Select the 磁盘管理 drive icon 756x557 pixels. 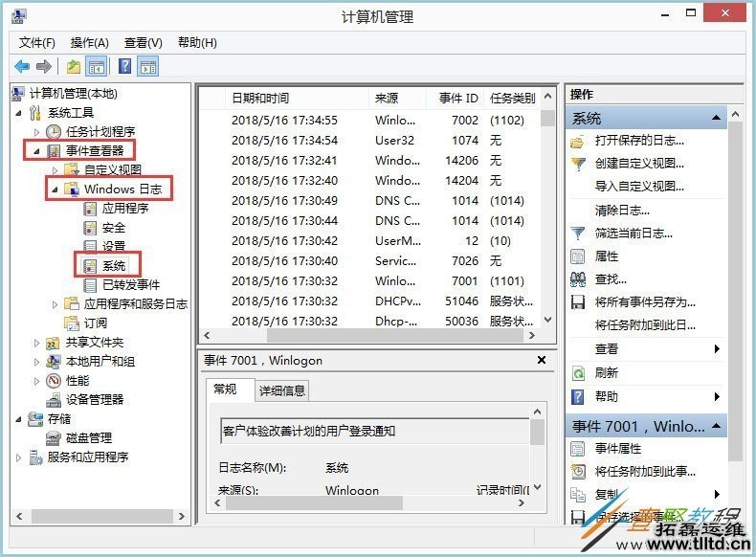(53, 438)
